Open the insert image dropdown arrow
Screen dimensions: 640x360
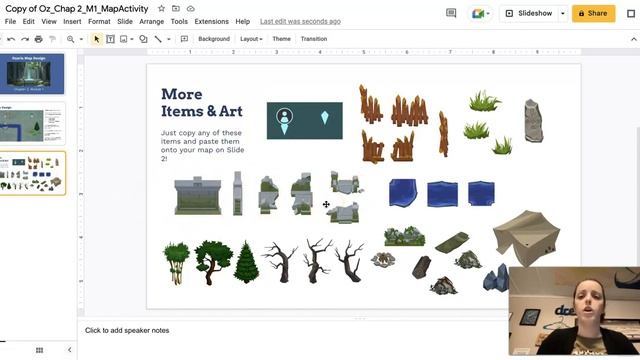[132, 39]
